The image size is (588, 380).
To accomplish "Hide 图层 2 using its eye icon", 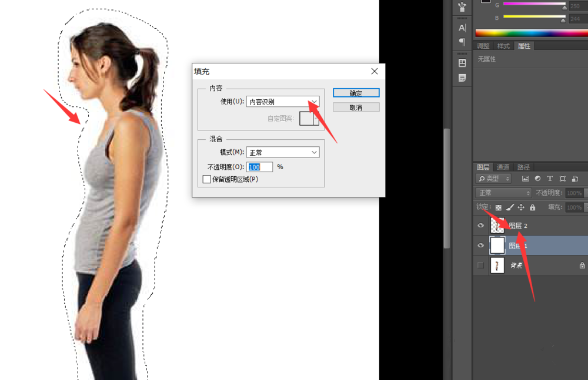I will point(481,226).
